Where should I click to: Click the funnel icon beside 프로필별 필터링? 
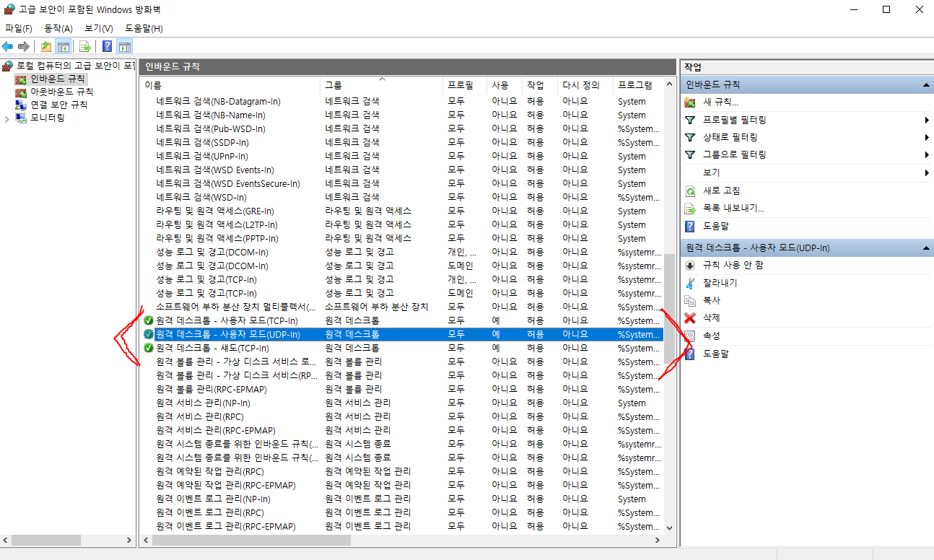pos(690,120)
